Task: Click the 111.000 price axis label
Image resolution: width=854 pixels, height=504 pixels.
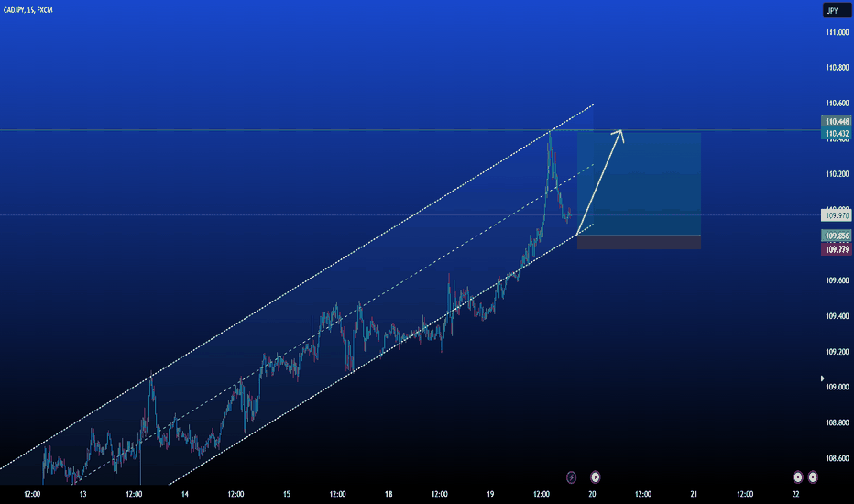Action: pos(838,33)
